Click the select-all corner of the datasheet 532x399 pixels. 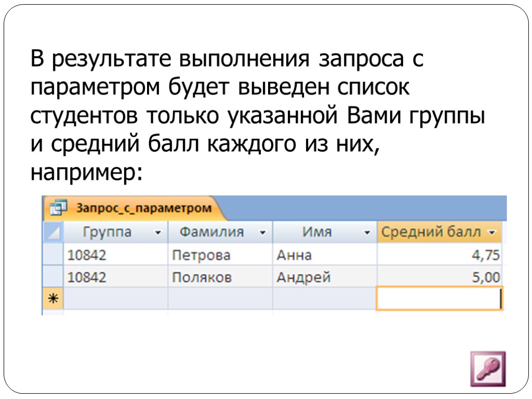(x=52, y=232)
